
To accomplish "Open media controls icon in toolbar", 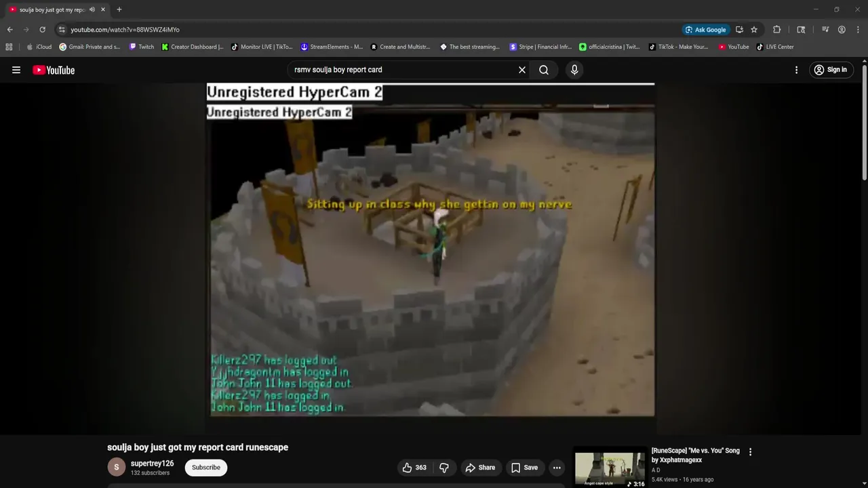I will point(825,30).
